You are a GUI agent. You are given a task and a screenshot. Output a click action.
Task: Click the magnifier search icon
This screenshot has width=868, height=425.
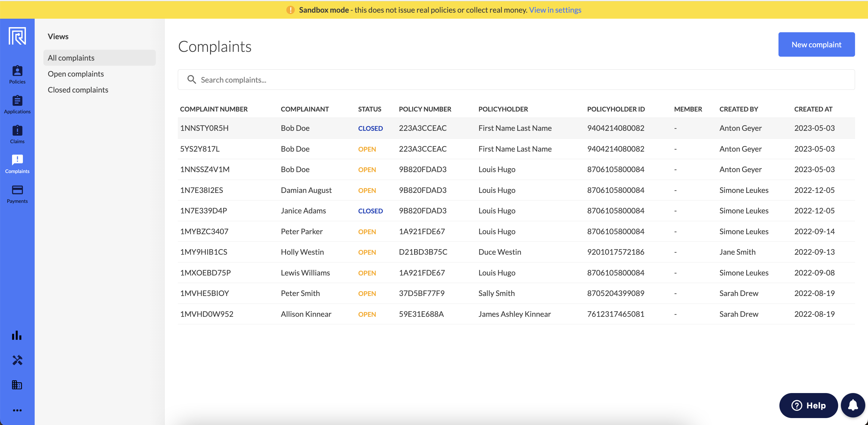coord(192,80)
